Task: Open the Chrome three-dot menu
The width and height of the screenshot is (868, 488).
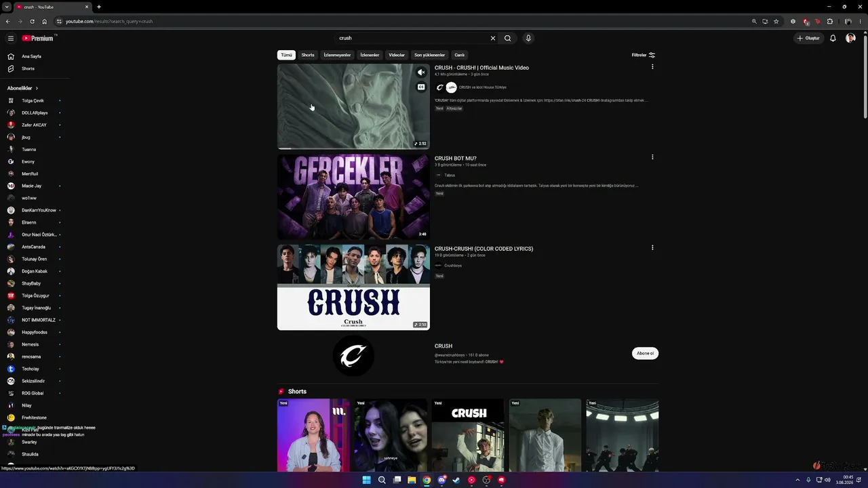Action: pyautogui.click(x=861, y=21)
